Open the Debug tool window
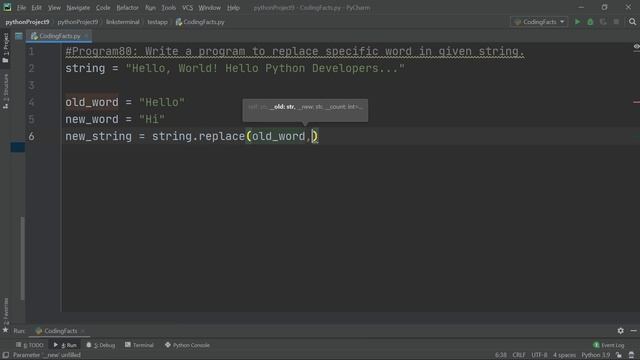This screenshot has height=360, width=640. coord(100,345)
